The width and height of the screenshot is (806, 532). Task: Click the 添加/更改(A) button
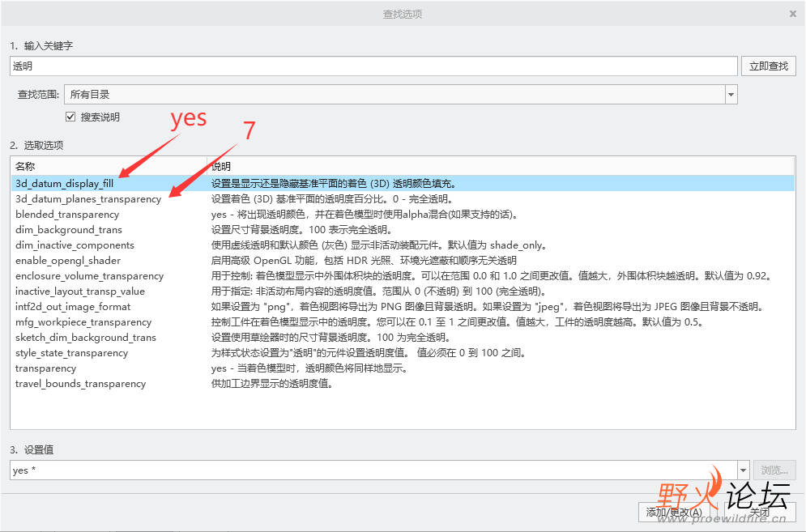coord(674,512)
